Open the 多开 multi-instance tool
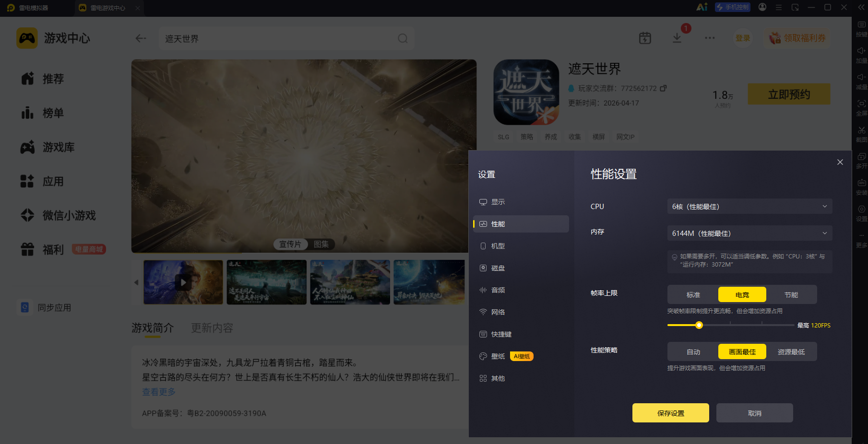Viewport: 868px width, 444px height. tap(862, 161)
